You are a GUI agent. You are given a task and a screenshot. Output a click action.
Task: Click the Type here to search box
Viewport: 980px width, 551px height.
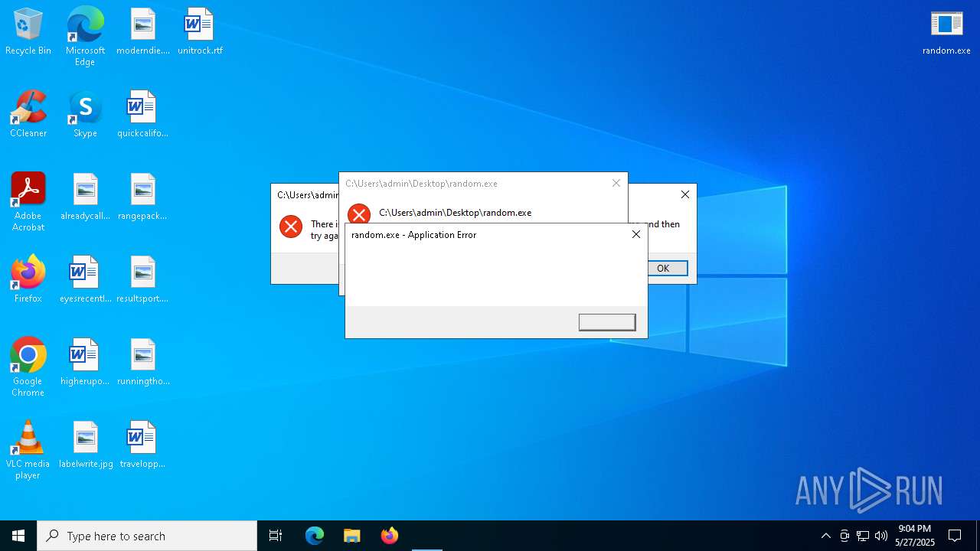[x=147, y=536]
